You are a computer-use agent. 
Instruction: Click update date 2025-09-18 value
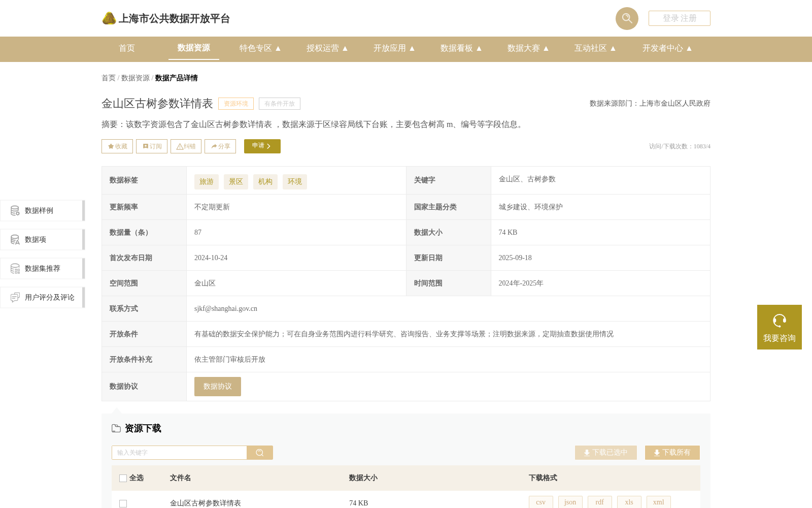(515, 258)
